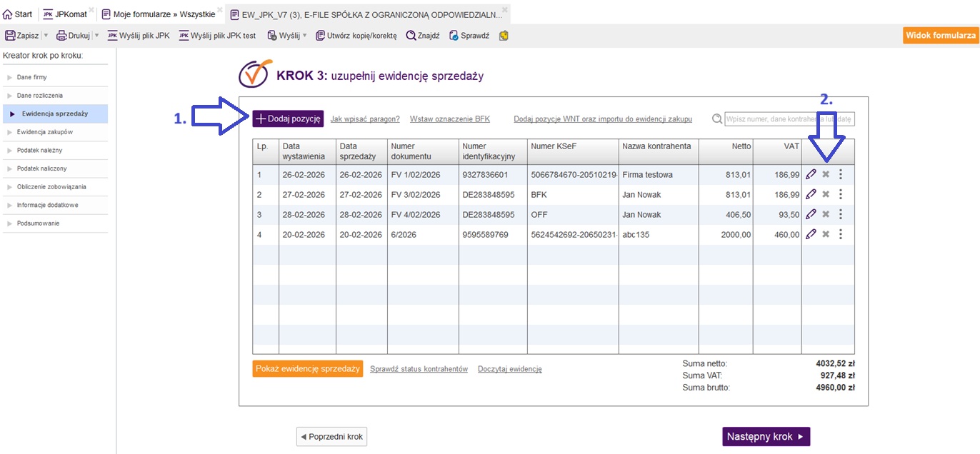
Task: Edit the abc135 contractor entry with pencil icon
Action: (x=811, y=234)
